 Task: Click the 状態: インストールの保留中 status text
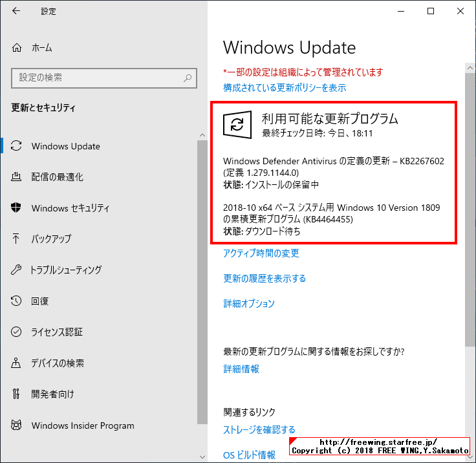click(x=271, y=184)
